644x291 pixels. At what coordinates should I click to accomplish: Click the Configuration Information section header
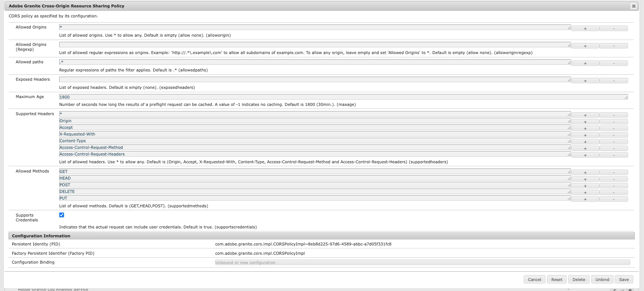point(321,236)
